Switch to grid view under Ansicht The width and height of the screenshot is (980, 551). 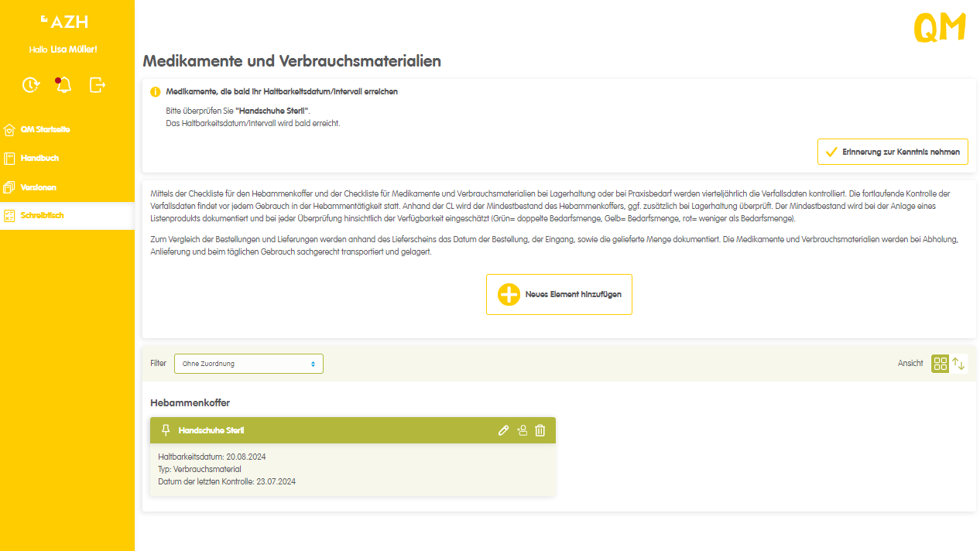[940, 364]
